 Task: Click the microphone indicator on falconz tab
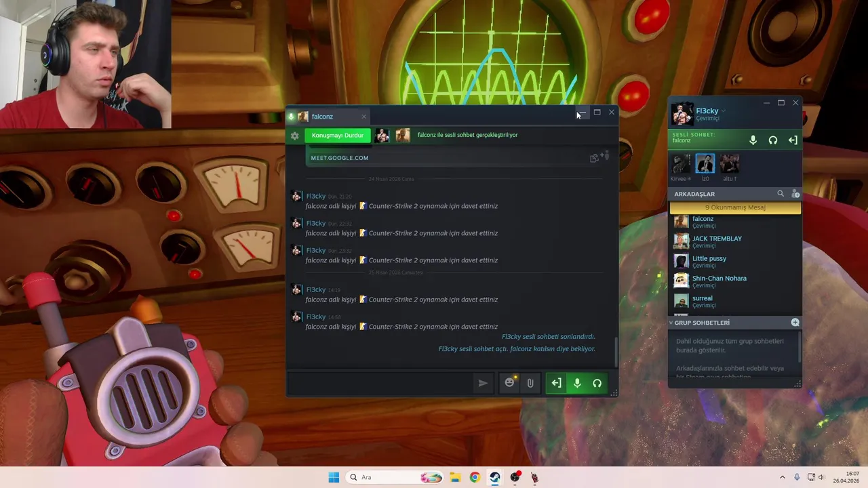coord(291,117)
